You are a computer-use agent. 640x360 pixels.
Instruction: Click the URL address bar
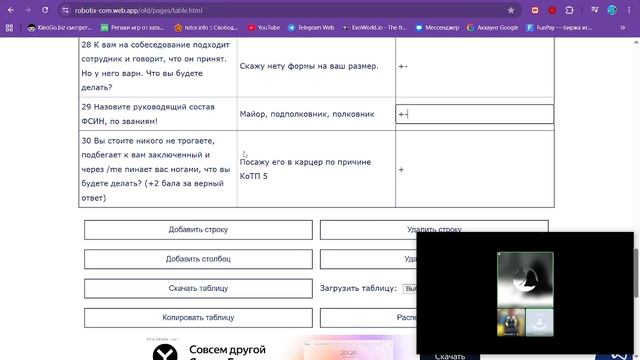point(286,10)
